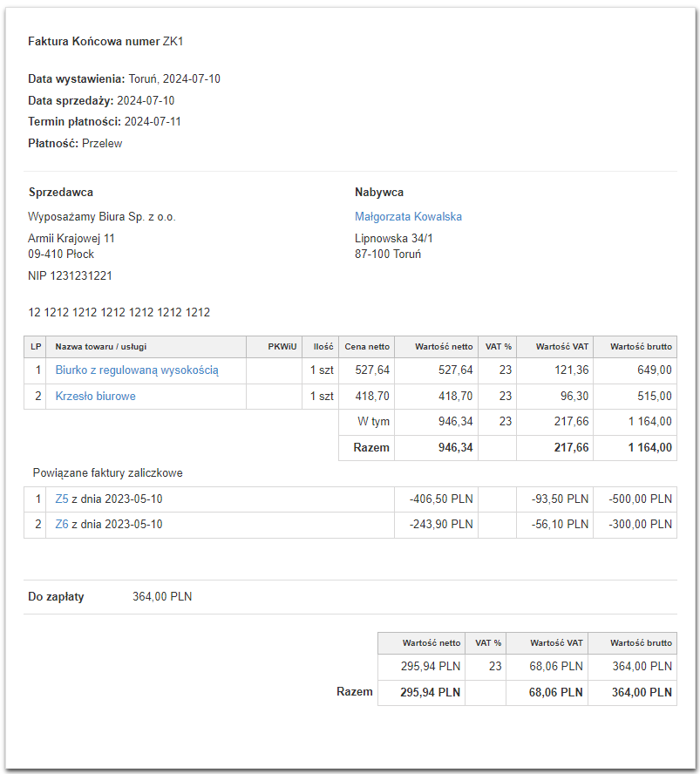Viewport: 700px width, 774px height.
Task: Click the 649,00 gross value for the desk
Action: (x=654, y=370)
